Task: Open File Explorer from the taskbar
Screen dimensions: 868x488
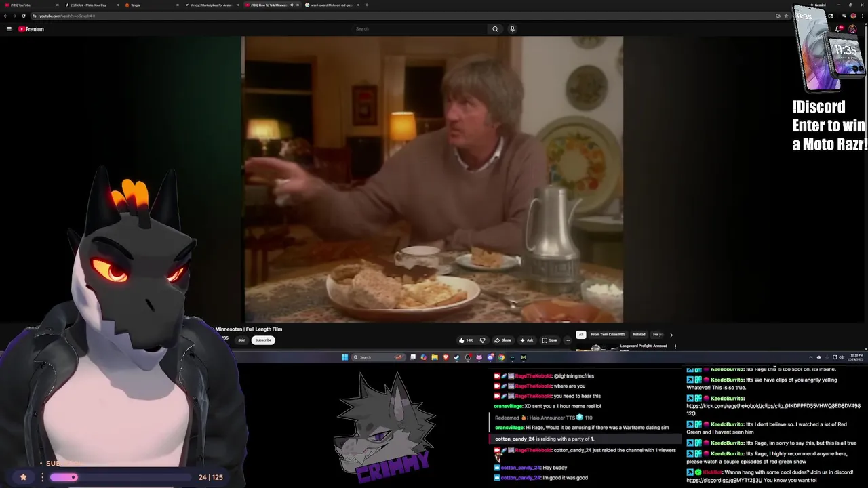Action: pos(435,357)
